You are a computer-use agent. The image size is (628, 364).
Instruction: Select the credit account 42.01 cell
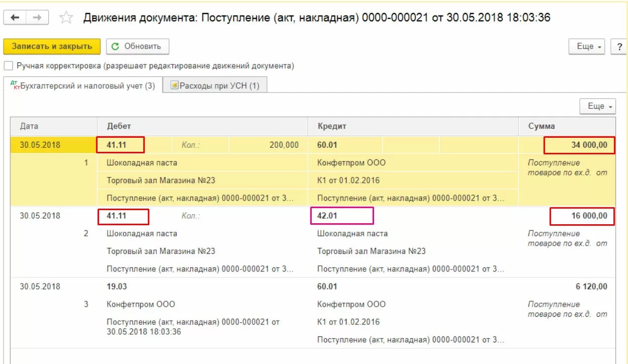341,216
